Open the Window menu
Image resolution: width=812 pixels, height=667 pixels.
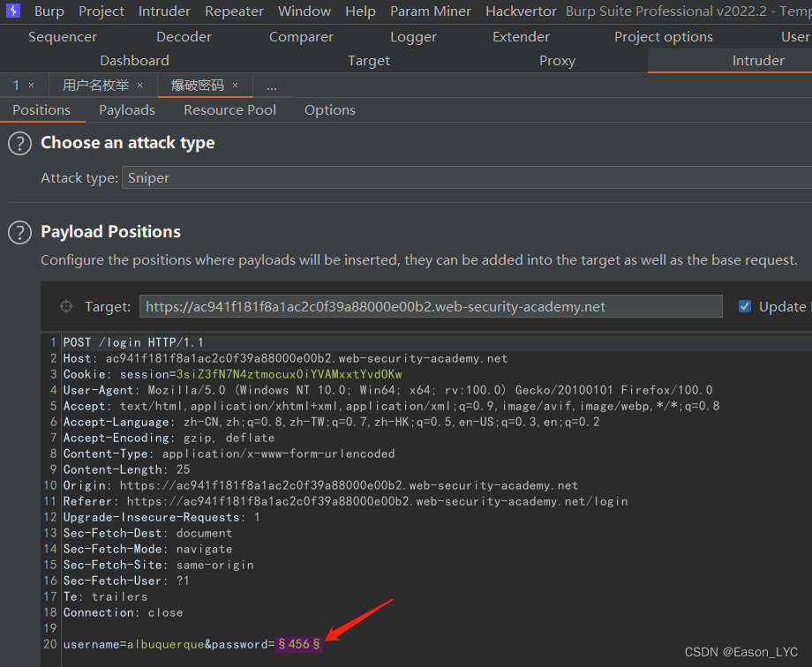pos(304,11)
